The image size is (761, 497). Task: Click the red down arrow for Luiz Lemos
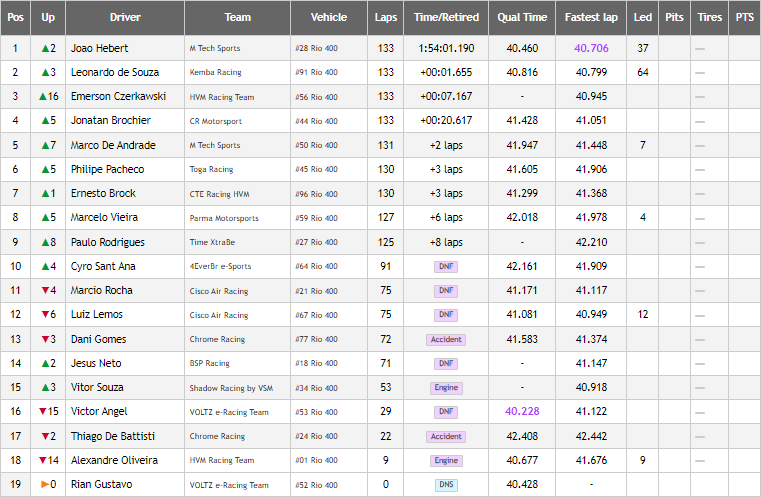pyautogui.click(x=44, y=314)
